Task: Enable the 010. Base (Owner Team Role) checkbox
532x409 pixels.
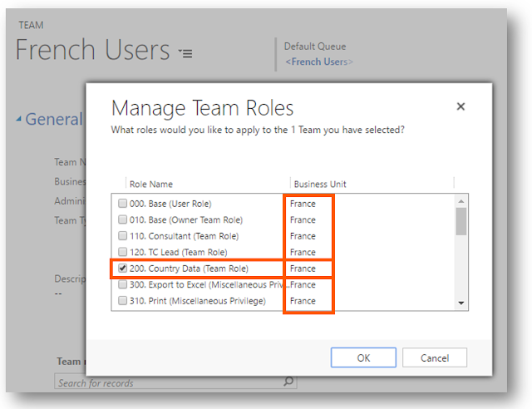Action: pyautogui.click(x=123, y=220)
